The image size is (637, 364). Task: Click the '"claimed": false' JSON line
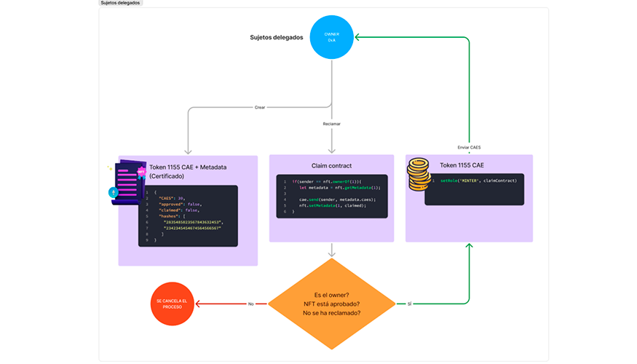(179, 210)
